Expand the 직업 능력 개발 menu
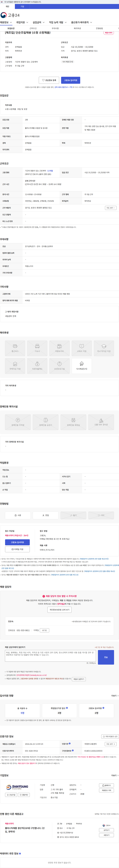The image size is (119, 868). [58, 23]
